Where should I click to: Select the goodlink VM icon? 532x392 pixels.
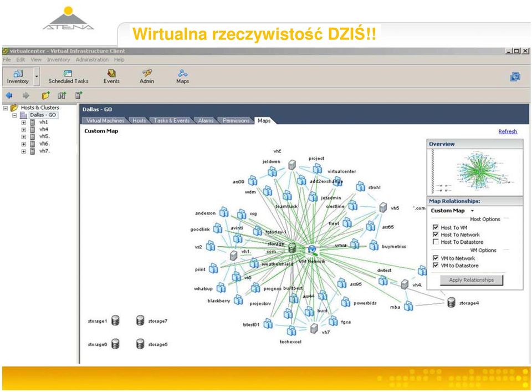click(217, 228)
